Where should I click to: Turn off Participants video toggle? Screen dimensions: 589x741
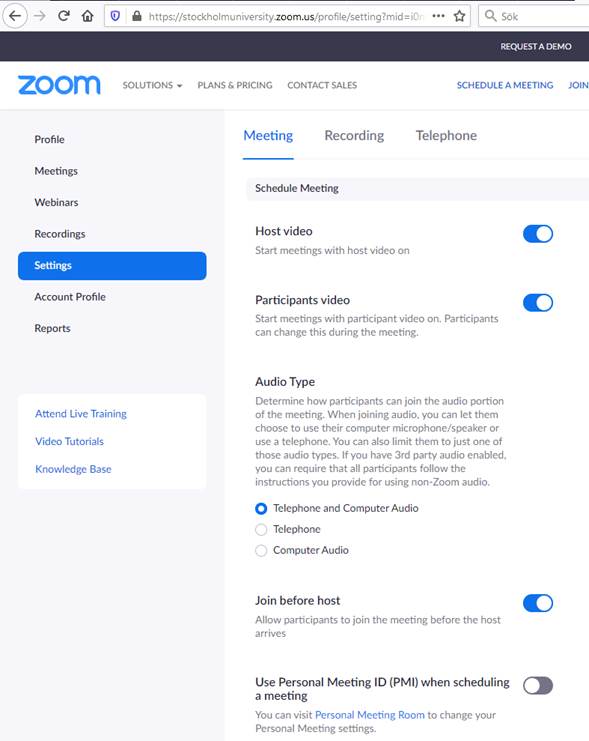pyautogui.click(x=538, y=303)
